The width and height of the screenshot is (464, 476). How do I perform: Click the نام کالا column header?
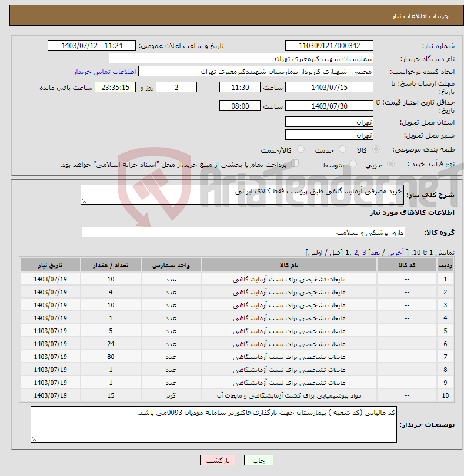click(x=289, y=265)
